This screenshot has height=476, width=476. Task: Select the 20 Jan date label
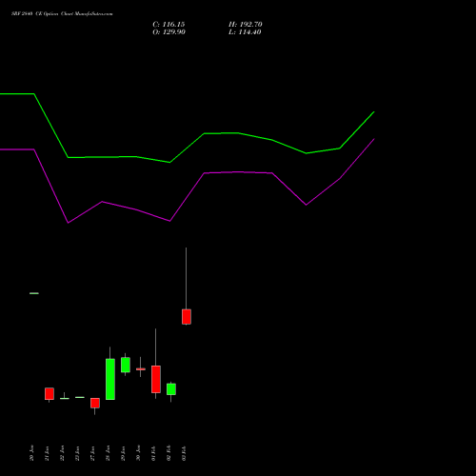pos(31,453)
